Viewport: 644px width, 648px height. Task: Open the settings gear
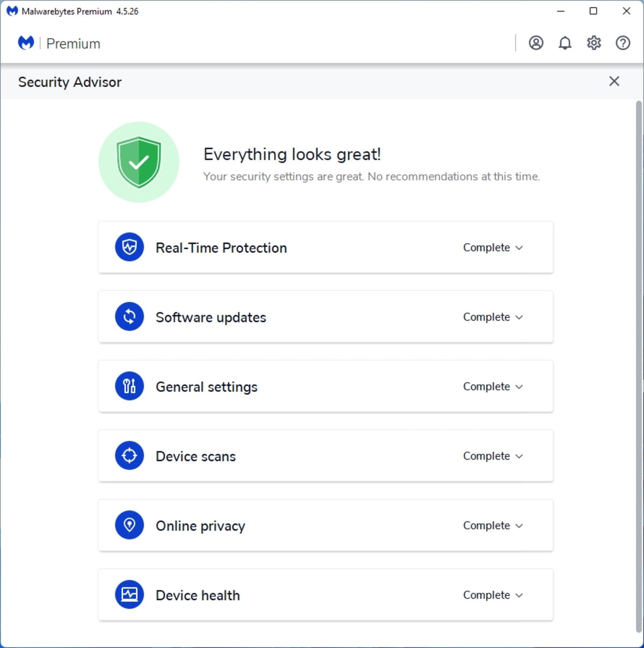594,43
